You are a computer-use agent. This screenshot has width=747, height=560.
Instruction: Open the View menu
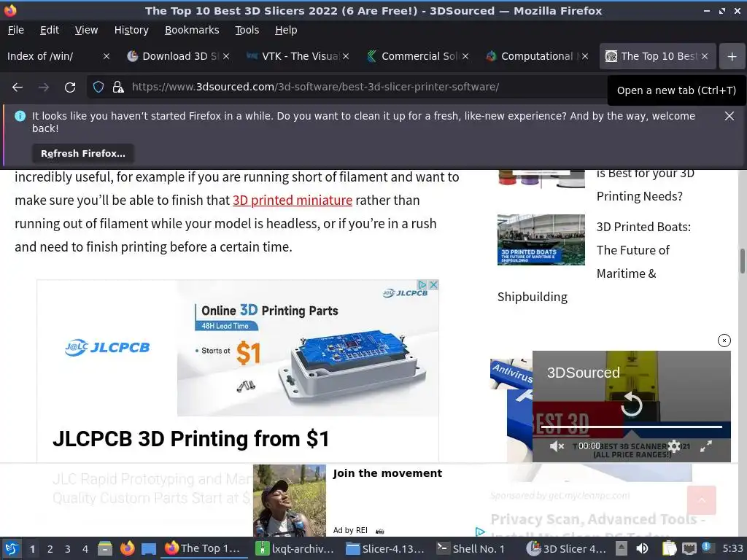click(x=86, y=30)
